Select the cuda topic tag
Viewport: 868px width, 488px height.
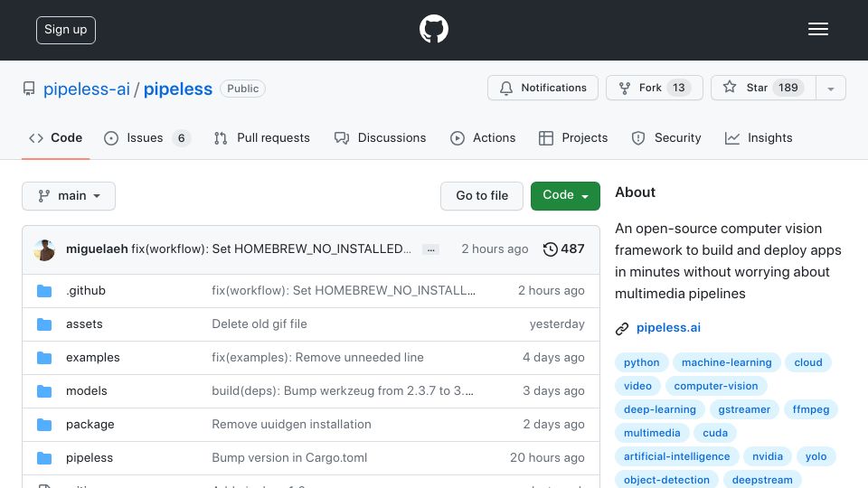pyautogui.click(x=715, y=433)
